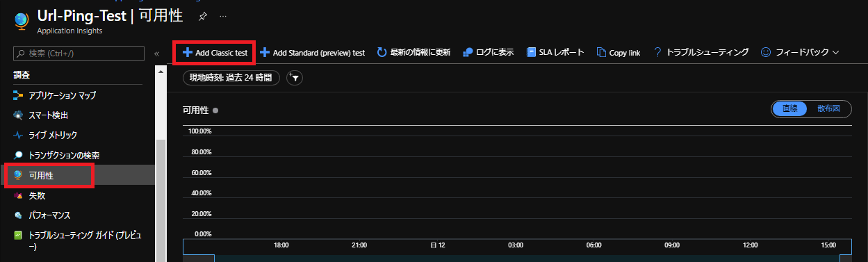Click the 失敗 chart icon
Viewport: 868px width, 262px height.
pyautogui.click(x=18, y=196)
